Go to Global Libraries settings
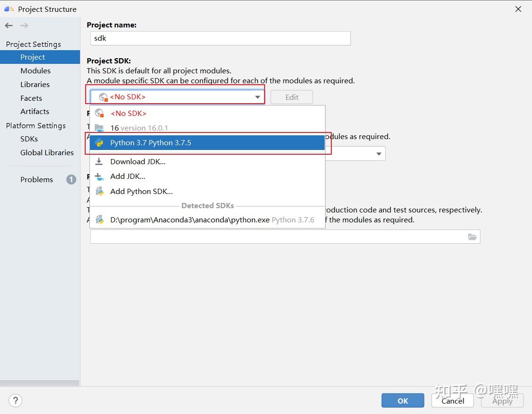The image size is (532, 414). (47, 152)
